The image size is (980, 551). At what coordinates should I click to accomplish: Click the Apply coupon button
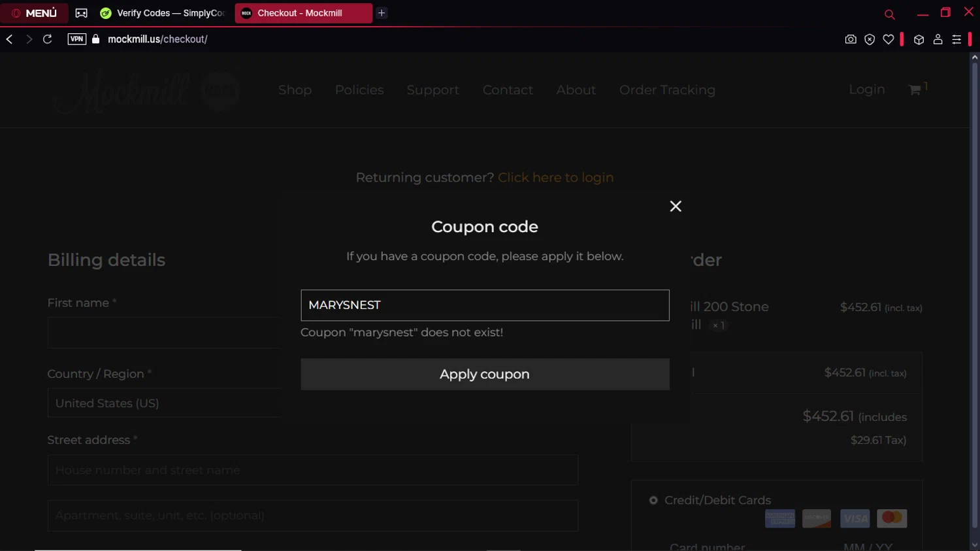485,375
